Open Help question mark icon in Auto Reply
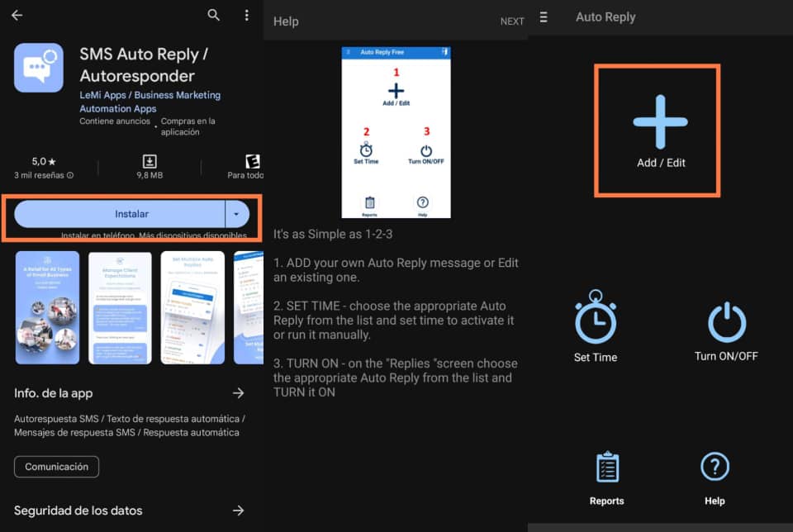The height and width of the screenshot is (532, 793). point(715,466)
